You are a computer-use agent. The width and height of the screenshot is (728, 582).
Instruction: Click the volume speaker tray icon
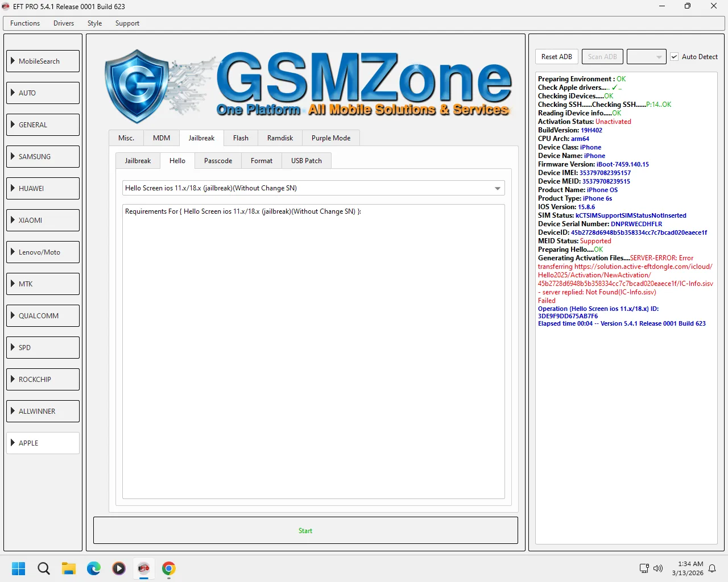tap(658, 568)
